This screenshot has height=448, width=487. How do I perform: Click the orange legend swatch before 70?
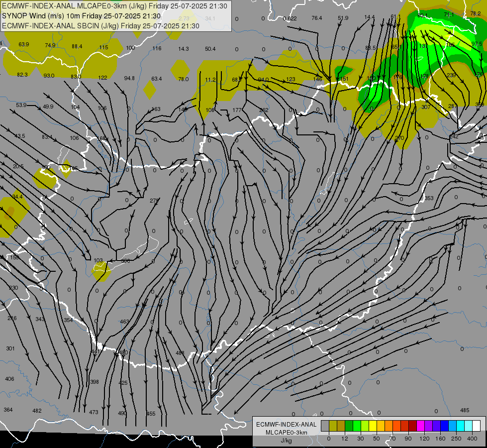(x=389, y=426)
